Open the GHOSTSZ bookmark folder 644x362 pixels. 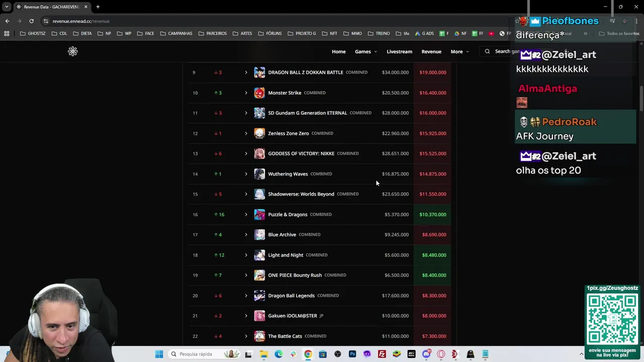[33, 34]
